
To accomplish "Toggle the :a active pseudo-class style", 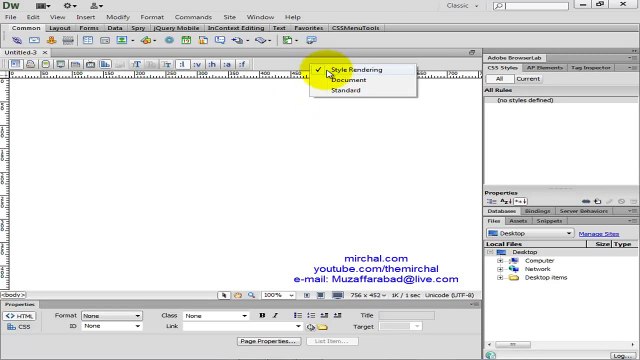I will tap(227, 64).
